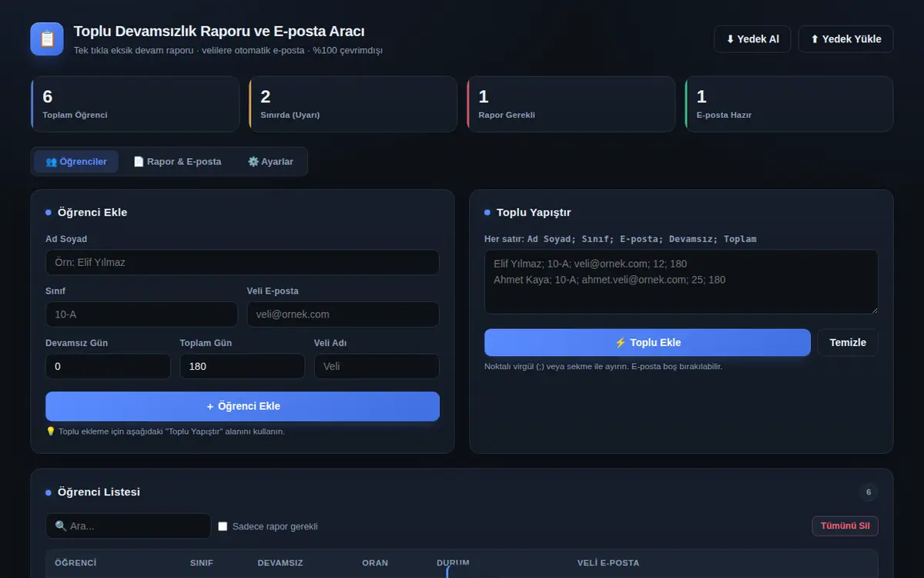Click the SINIF column header
924x578 pixels.
pyautogui.click(x=202, y=563)
